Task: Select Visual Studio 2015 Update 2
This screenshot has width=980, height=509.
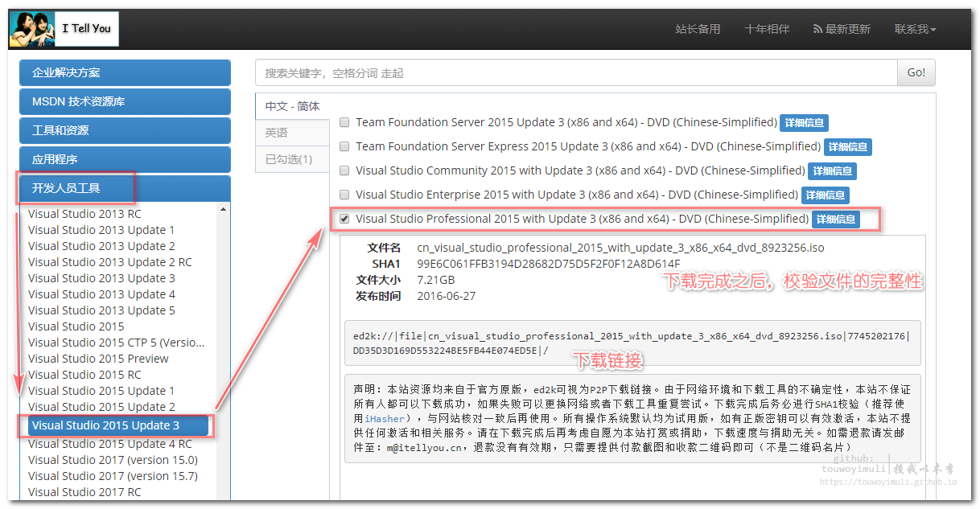Action: pos(101,407)
